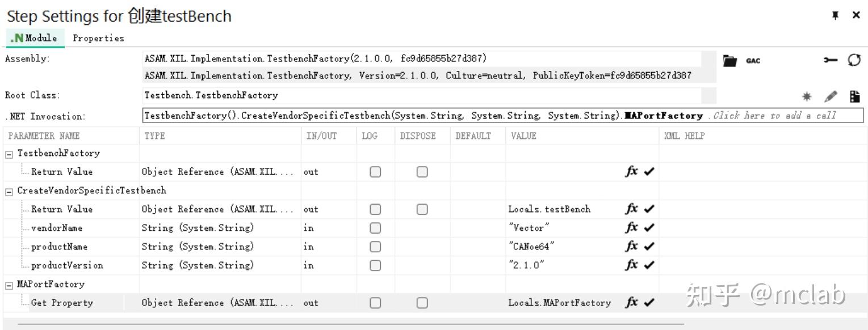Click the pencil edit icon for Root Class
Viewport: 868px width, 330px height.
click(x=831, y=96)
